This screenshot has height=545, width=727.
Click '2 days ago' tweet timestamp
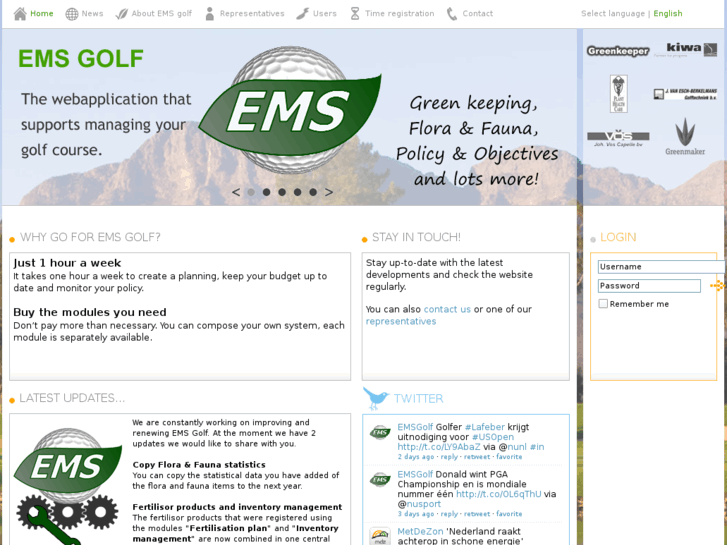[416, 457]
